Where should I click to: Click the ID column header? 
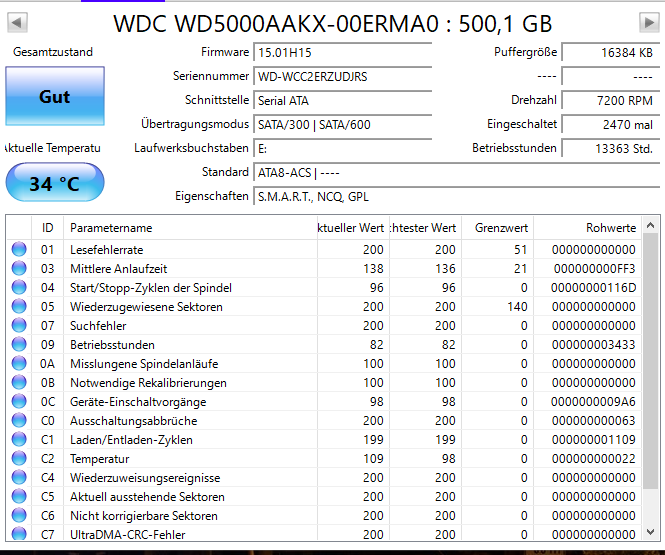click(48, 228)
